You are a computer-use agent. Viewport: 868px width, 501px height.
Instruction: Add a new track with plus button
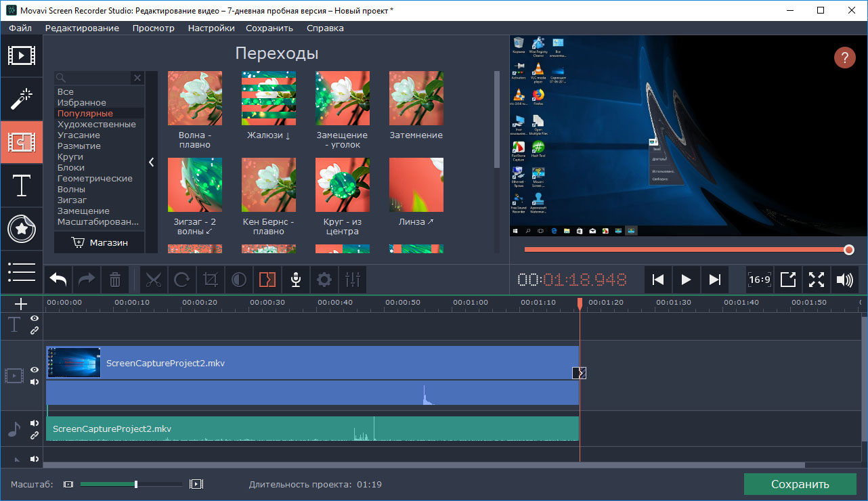(x=21, y=304)
